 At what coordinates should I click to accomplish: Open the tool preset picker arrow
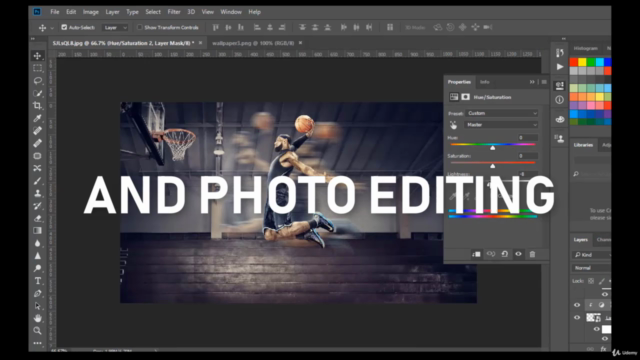(x=52, y=28)
